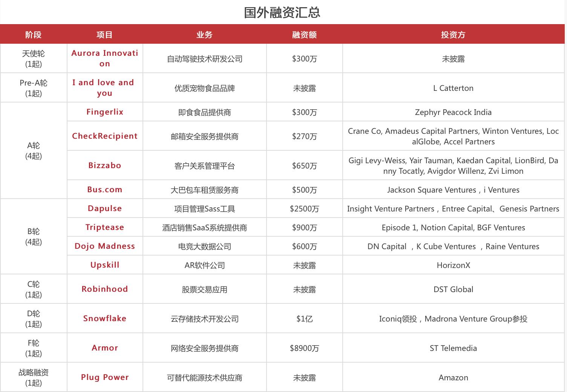The width and height of the screenshot is (567, 392).
Task: Click the $600万 funding amount
Action: (305, 247)
